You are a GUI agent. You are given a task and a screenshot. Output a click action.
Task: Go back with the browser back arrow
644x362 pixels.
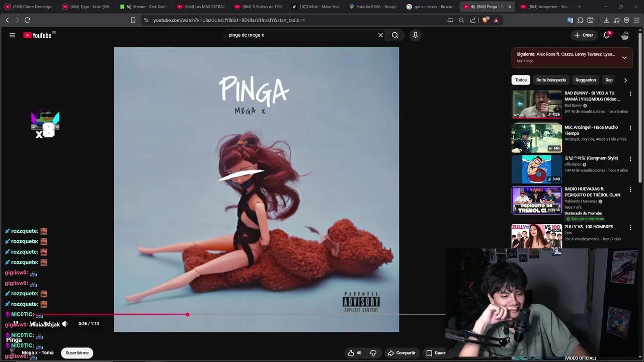click(7, 20)
